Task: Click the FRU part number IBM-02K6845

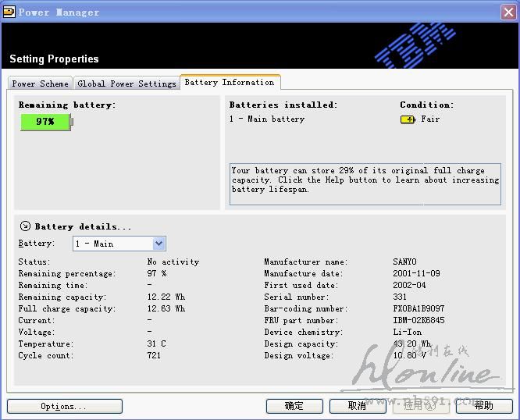Action: pos(419,321)
